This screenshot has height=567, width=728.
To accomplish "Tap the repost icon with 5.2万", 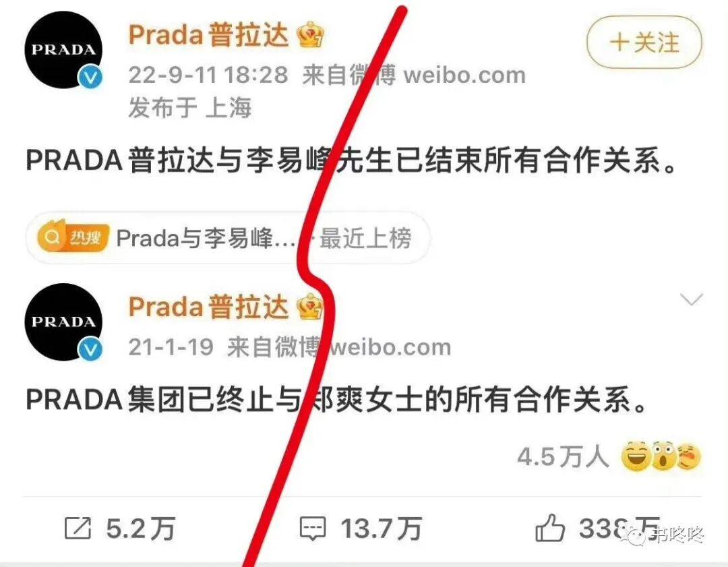I will point(78,529).
